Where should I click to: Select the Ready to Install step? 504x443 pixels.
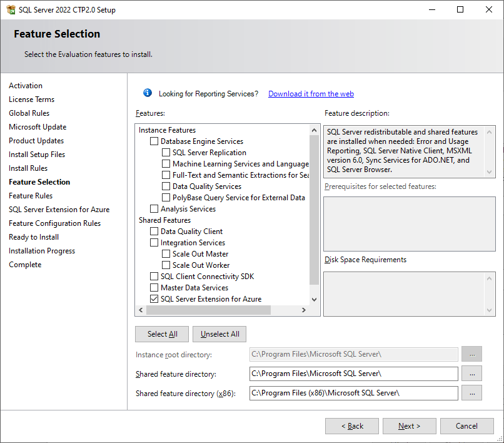(x=34, y=237)
